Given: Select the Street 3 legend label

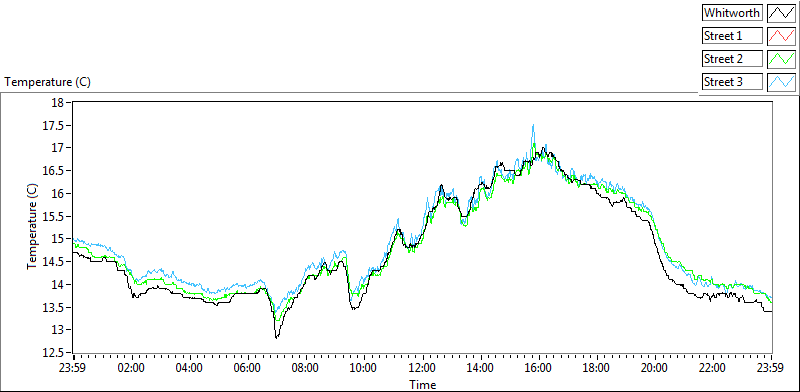Looking at the screenshot, I should [x=732, y=82].
